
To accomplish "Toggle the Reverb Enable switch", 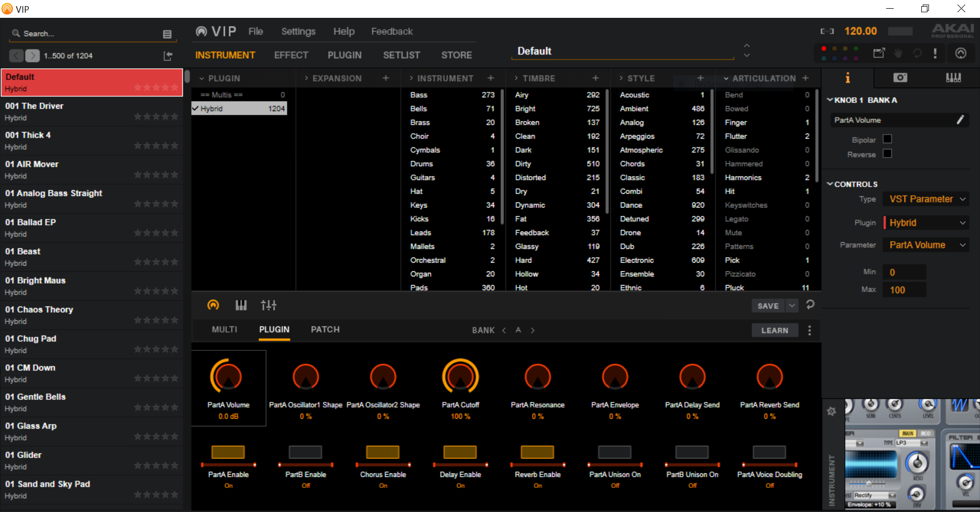I will (537, 452).
